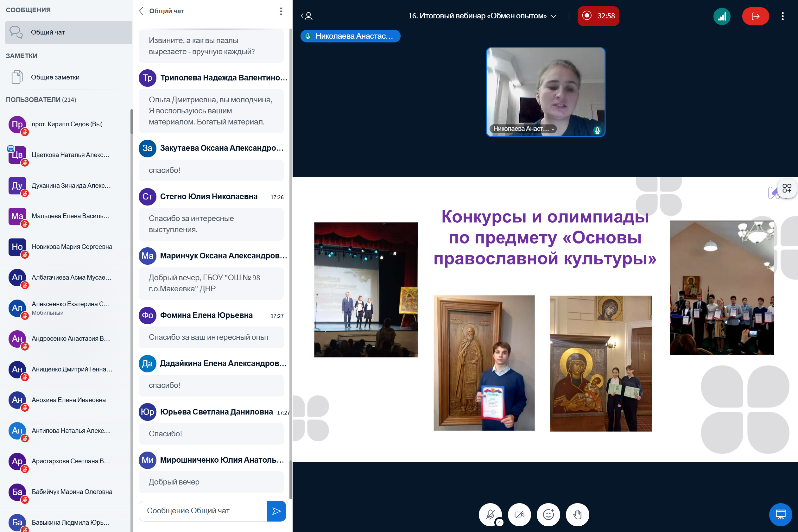Open Общие заметки shared notes
The image size is (798, 532).
[x=55, y=77]
